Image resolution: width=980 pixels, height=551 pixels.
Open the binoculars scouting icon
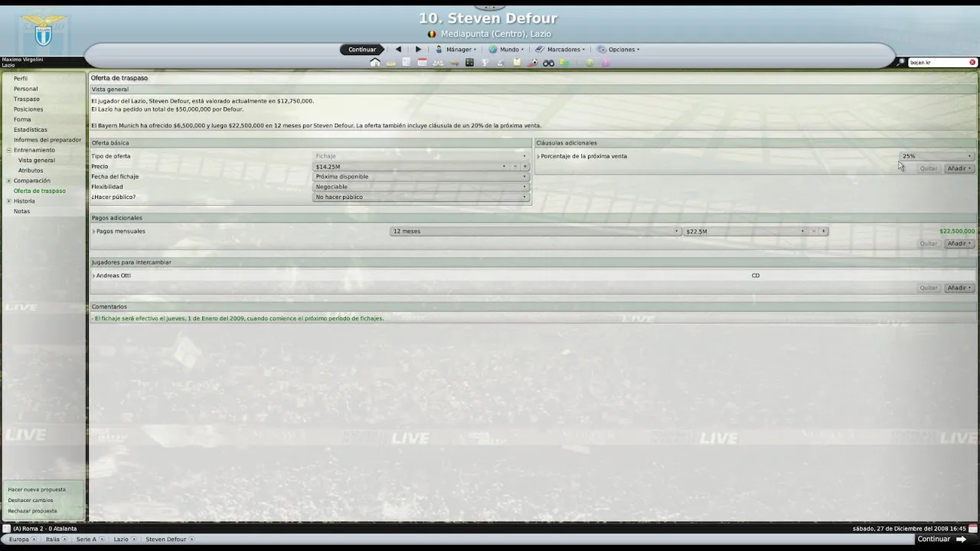pos(548,63)
